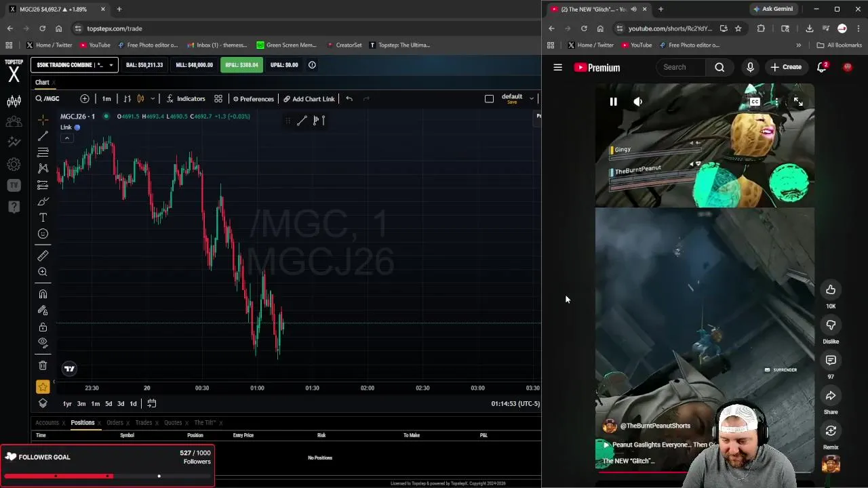Select the text annotation tool
This screenshot has height=488, width=868.
43,218
